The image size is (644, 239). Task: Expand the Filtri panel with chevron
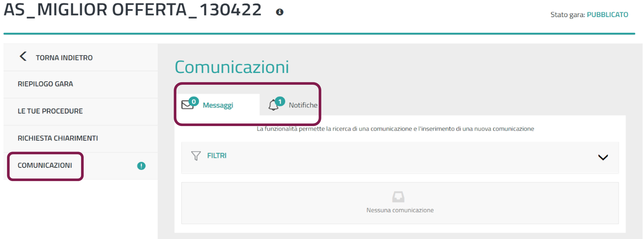[603, 157]
